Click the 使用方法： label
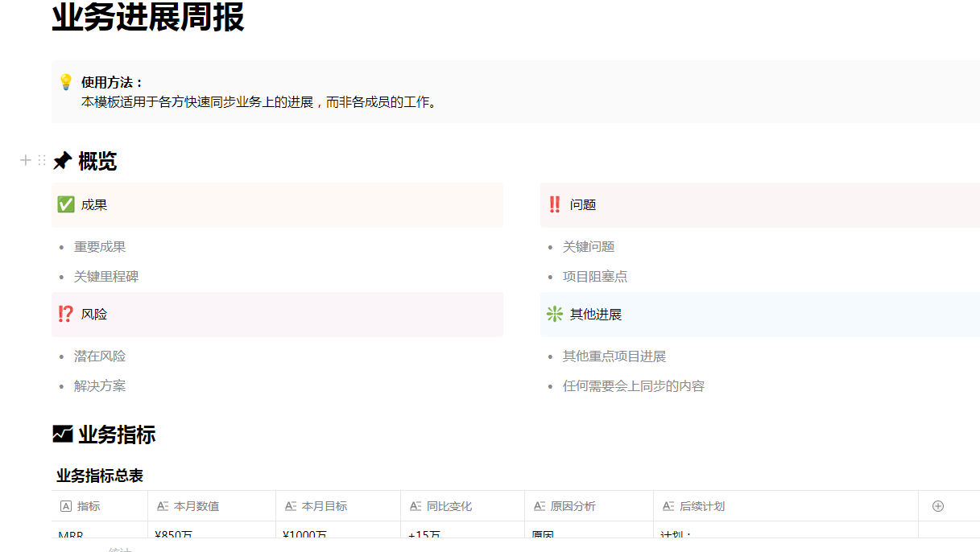Viewport: 980px width, 552px height. coord(113,82)
